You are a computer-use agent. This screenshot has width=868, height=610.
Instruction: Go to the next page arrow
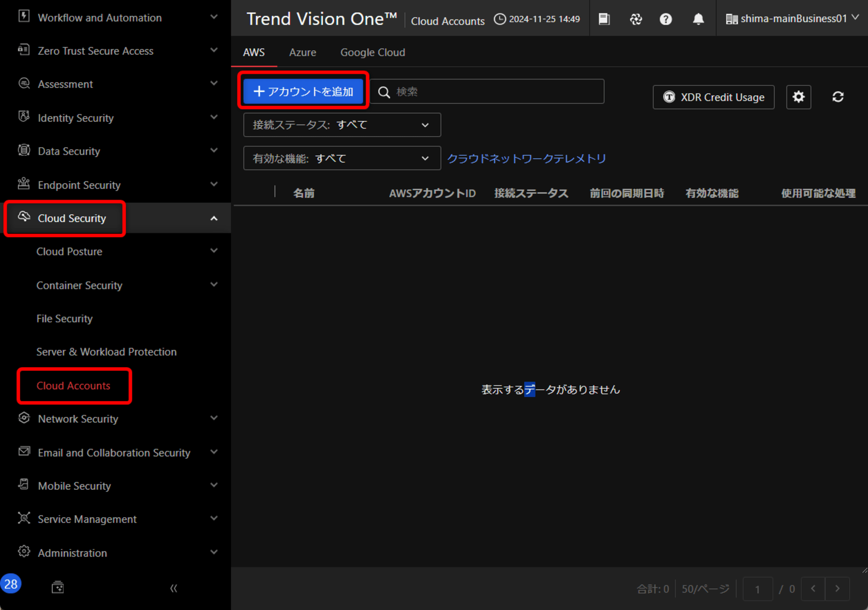click(837, 589)
